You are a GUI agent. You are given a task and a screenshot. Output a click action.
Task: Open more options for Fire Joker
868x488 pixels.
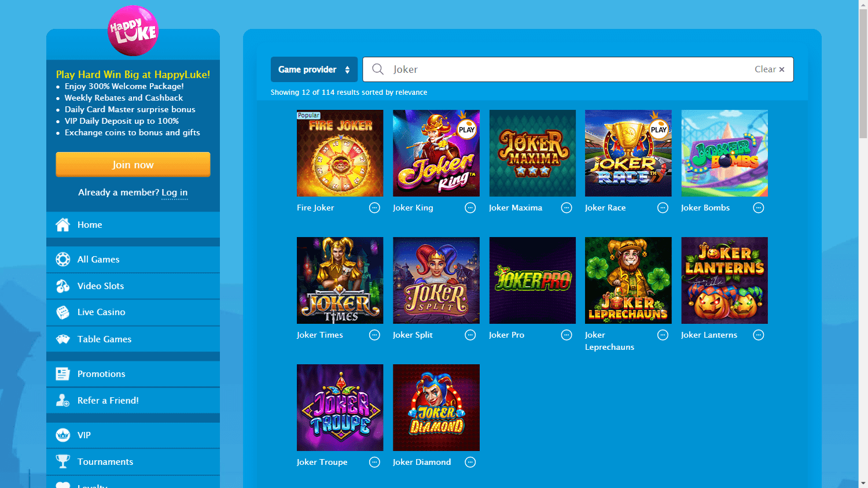[374, 208]
